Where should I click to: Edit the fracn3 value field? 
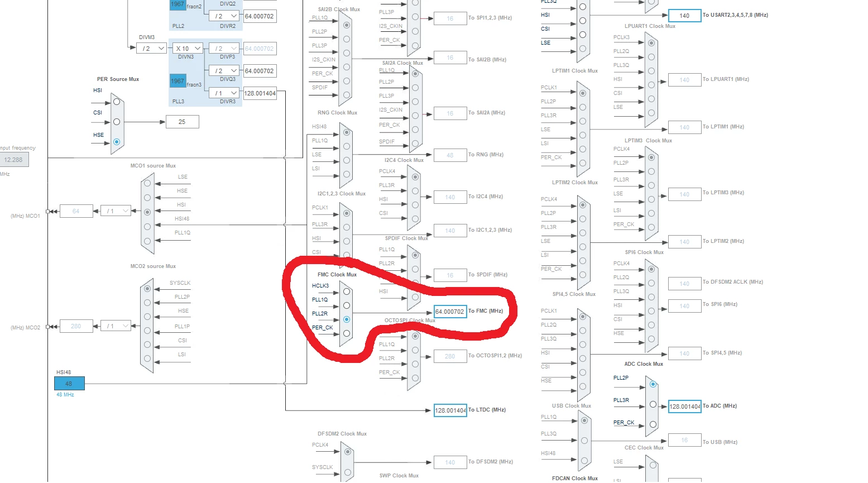(x=178, y=81)
